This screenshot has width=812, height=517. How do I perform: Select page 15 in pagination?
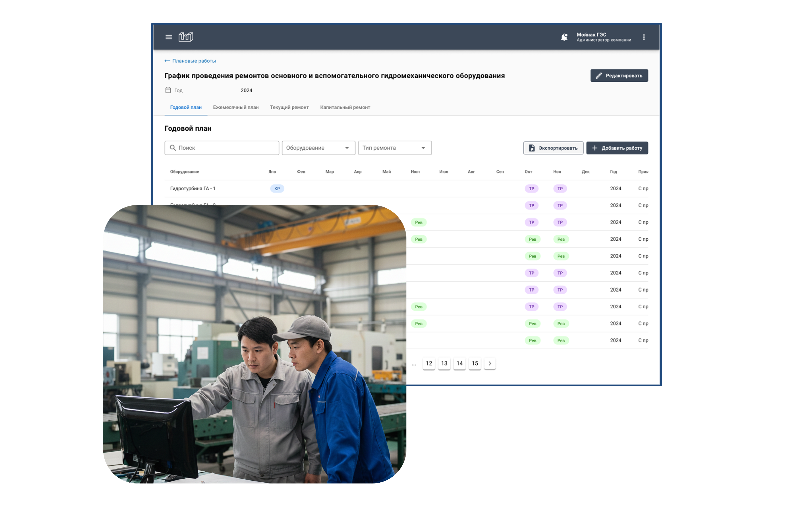475,363
